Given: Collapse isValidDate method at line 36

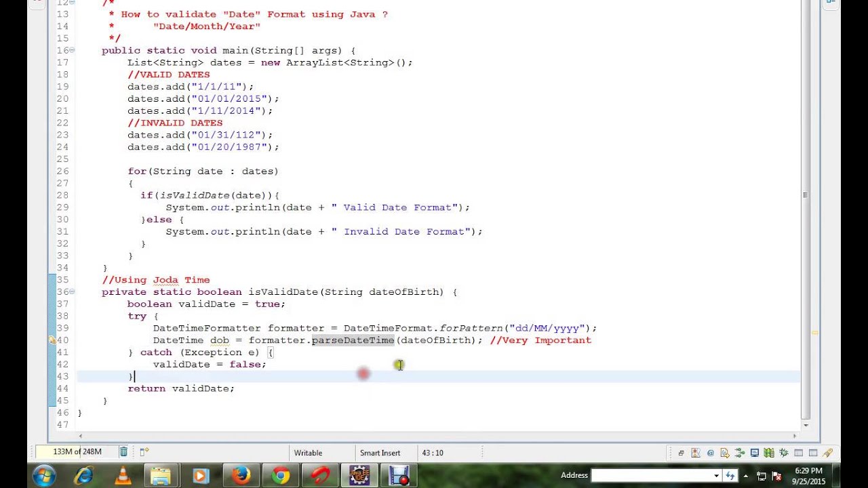Looking at the screenshot, I should (72, 292).
